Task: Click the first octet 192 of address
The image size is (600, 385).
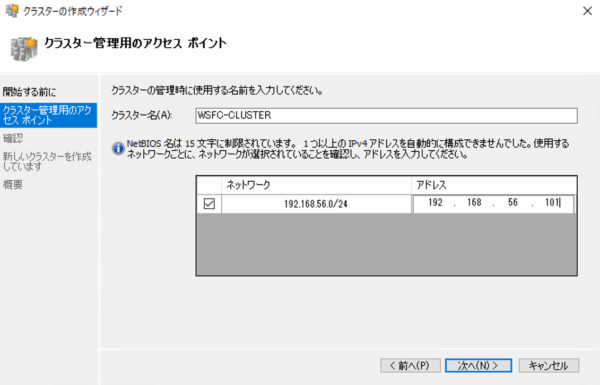Action: tap(435, 203)
